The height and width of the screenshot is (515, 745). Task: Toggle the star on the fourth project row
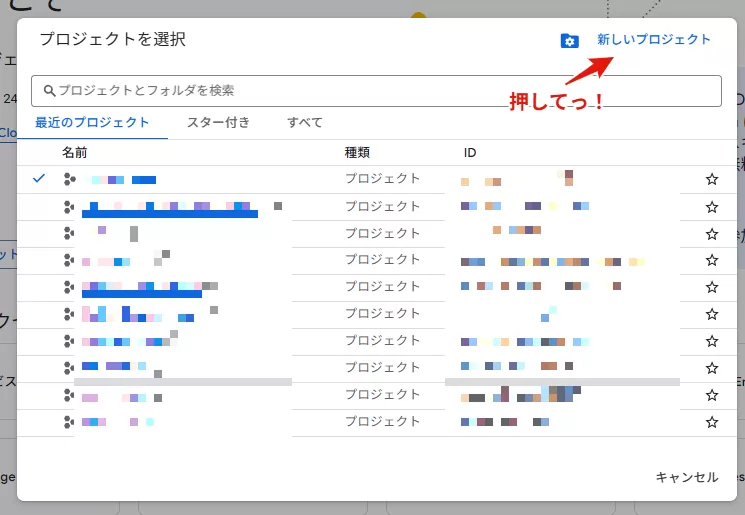pos(712,260)
